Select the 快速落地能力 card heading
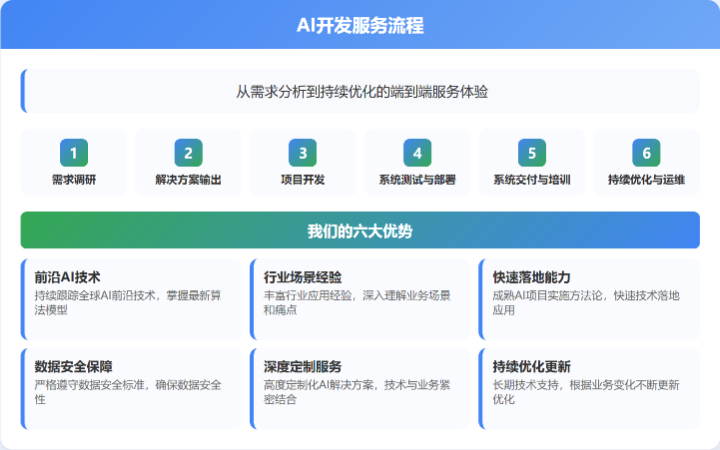The height and width of the screenshot is (450, 720). point(532,277)
